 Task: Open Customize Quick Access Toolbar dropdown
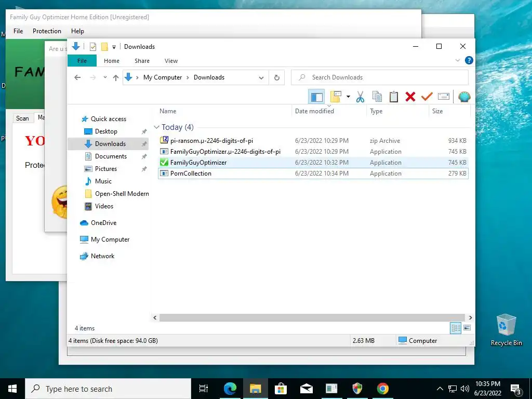(114, 47)
